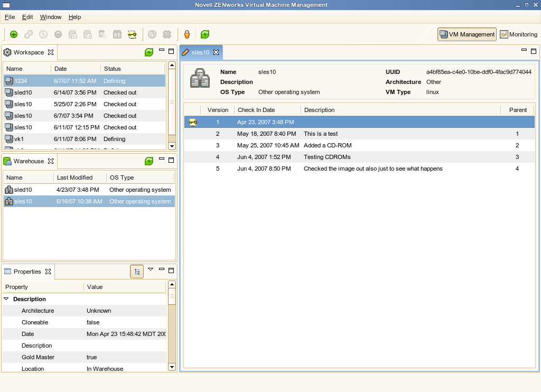Viewport: 541px width, 392px height.
Task: Open the Window menu
Action: point(51,17)
